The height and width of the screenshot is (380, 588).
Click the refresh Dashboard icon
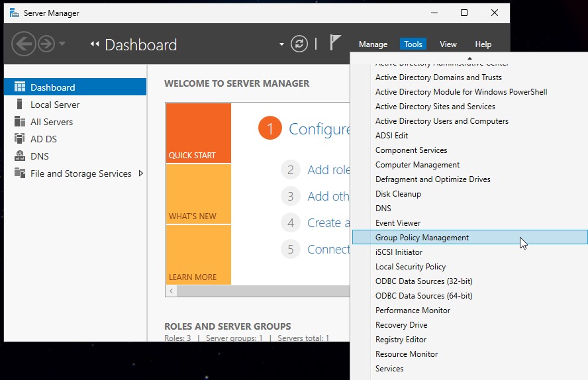299,44
